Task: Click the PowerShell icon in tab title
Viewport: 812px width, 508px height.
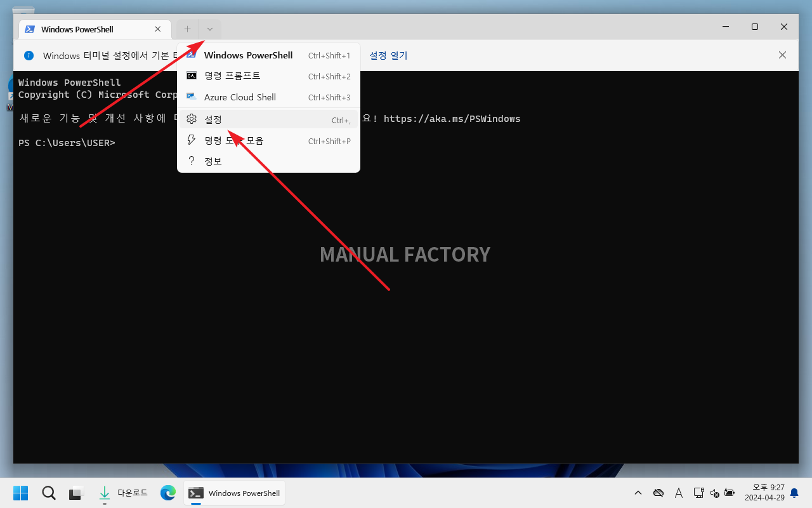Action: (30, 29)
